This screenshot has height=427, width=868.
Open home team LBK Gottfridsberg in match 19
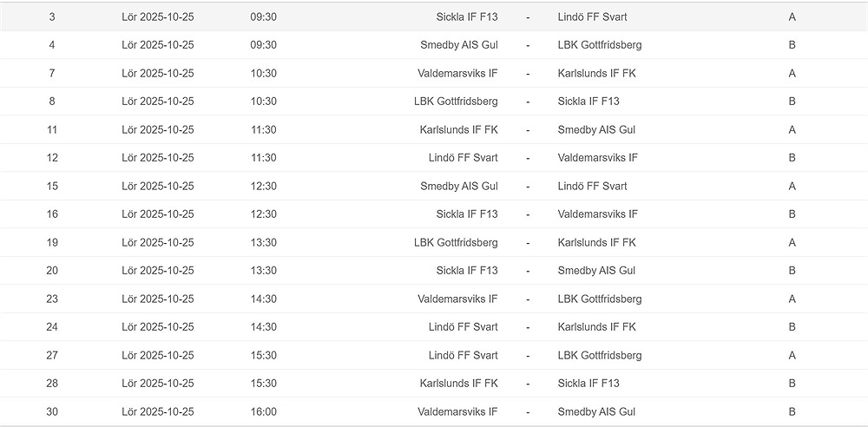(456, 242)
